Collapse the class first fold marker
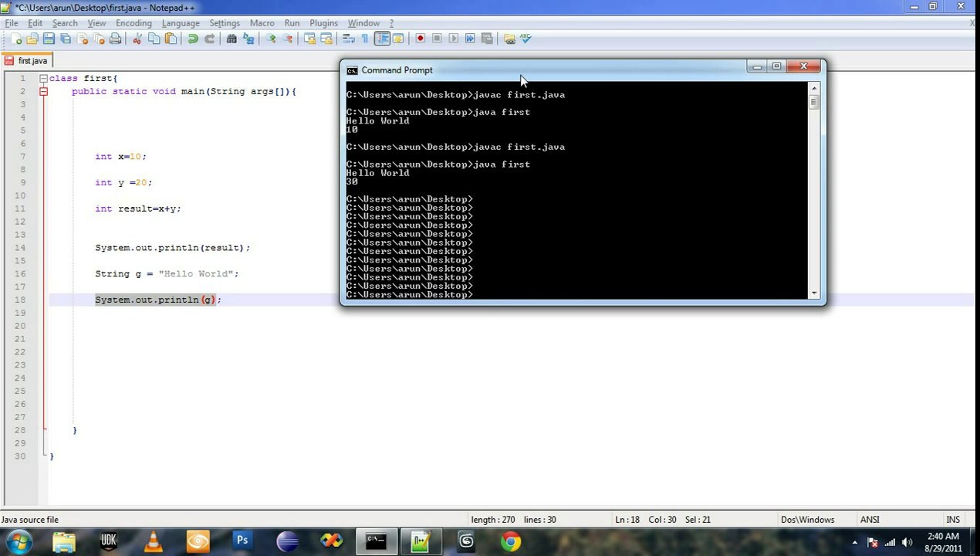This screenshot has height=556, width=980. [x=44, y=78]
